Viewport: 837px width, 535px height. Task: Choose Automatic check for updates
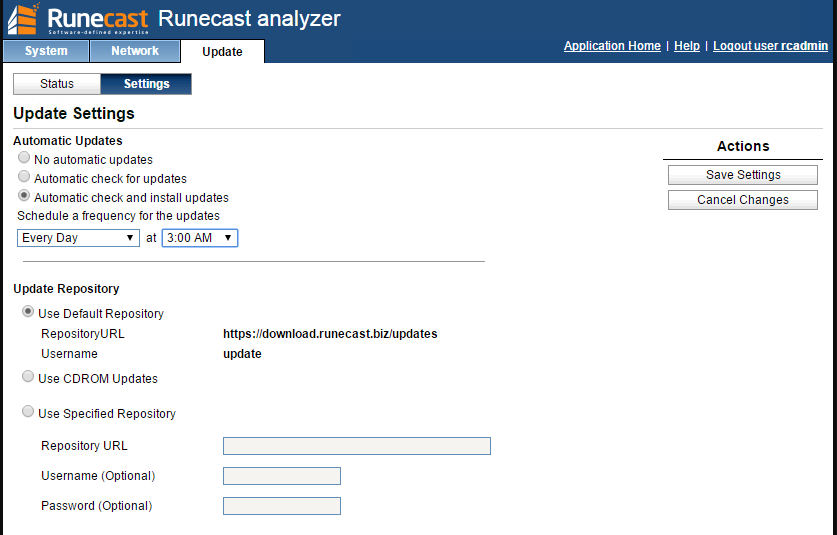[x=24, y=177]
